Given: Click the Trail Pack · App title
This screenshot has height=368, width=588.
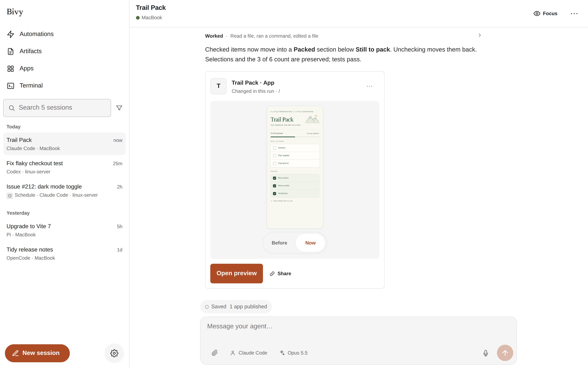Looking at the screenshot, I should pos(253,83).
